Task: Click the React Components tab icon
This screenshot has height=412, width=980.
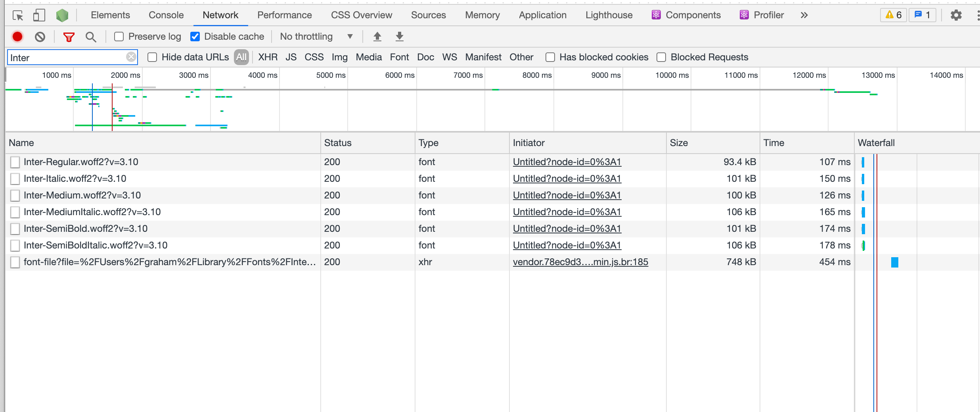Action: 656,15
